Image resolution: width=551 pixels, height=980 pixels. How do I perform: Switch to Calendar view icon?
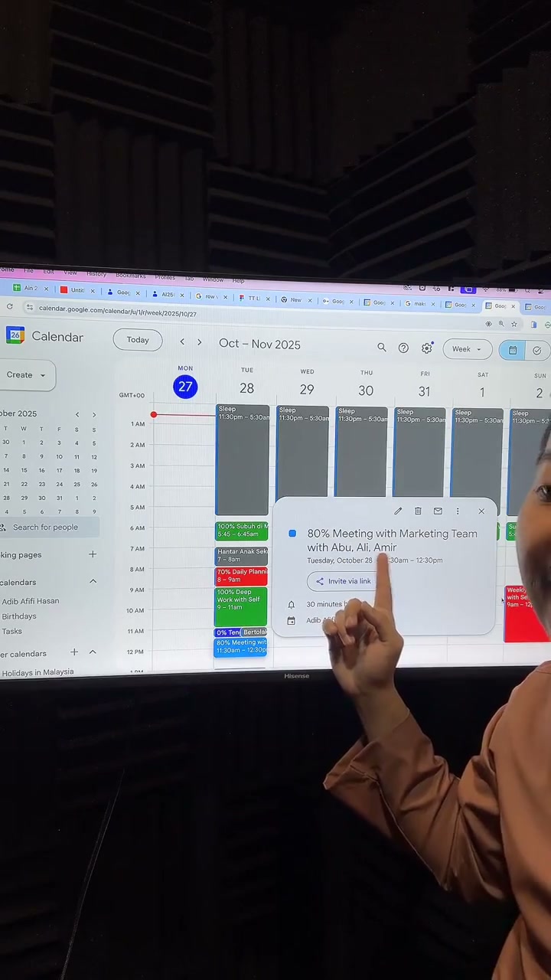point(512,350)
